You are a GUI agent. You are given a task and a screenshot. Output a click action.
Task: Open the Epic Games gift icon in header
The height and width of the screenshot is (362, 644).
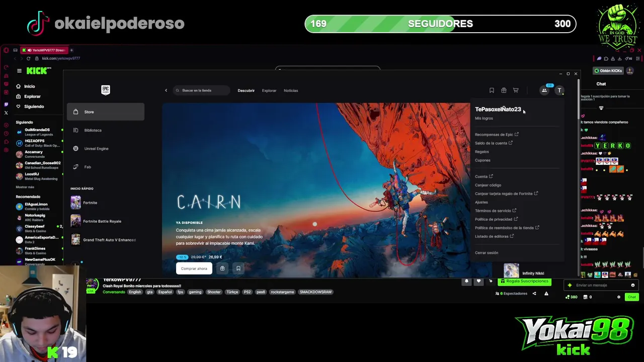click(504, 90)
